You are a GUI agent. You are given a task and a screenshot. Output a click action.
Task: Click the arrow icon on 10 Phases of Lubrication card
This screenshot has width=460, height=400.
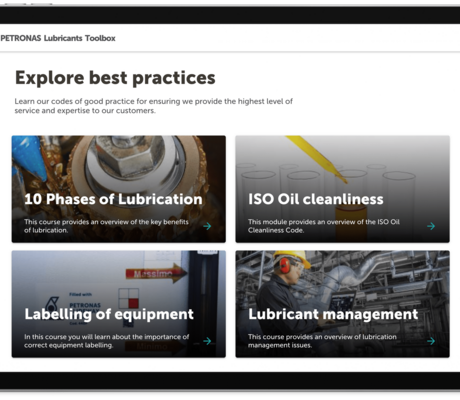207,226
